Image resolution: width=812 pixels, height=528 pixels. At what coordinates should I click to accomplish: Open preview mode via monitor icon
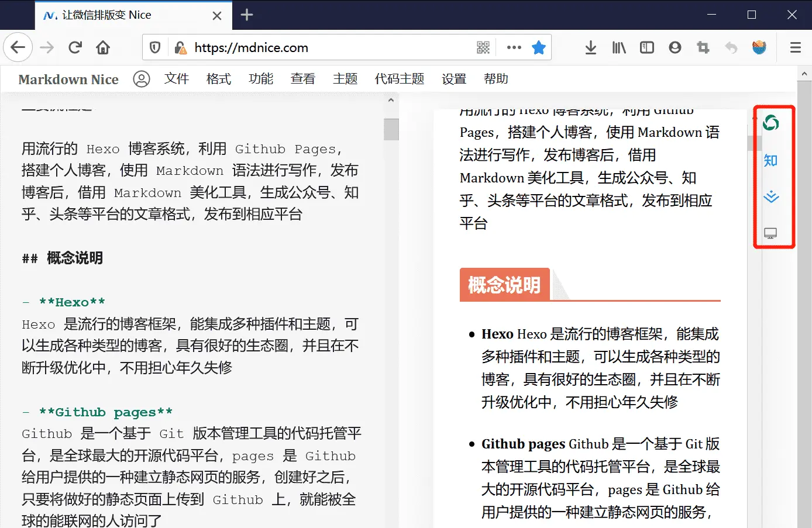[771, 233]
